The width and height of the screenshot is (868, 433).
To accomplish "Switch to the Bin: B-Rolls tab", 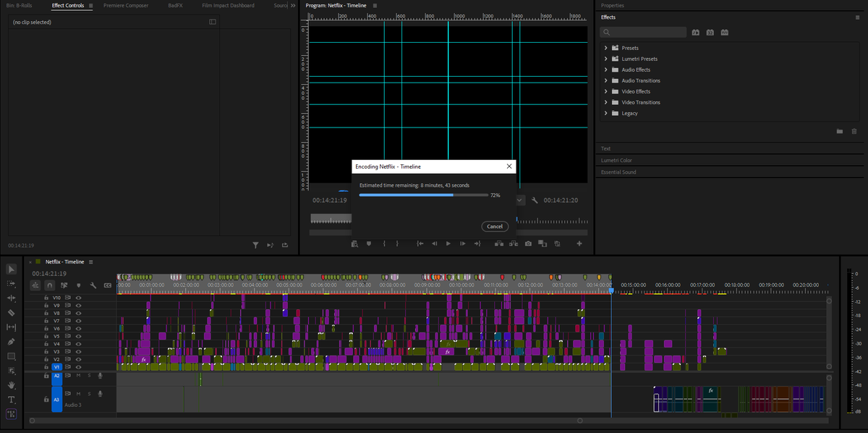I will 19,5.
